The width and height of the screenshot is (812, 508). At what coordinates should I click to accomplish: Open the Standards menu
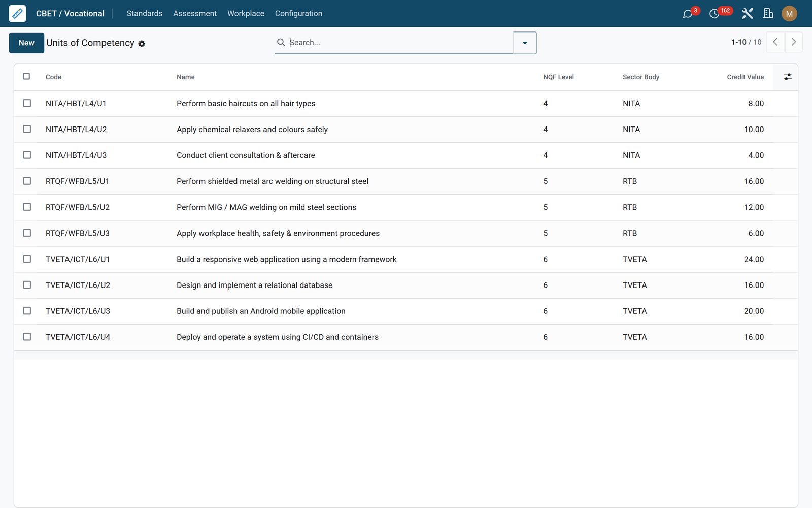pos(145,14)
